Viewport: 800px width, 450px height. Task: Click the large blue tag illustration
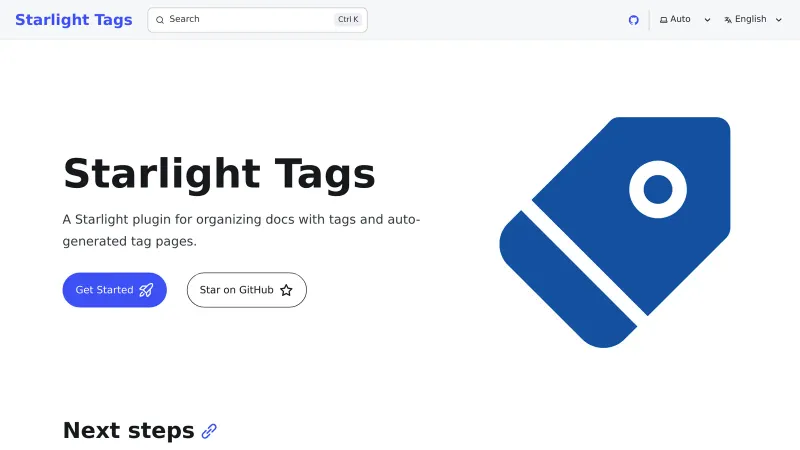click(614, 232)
